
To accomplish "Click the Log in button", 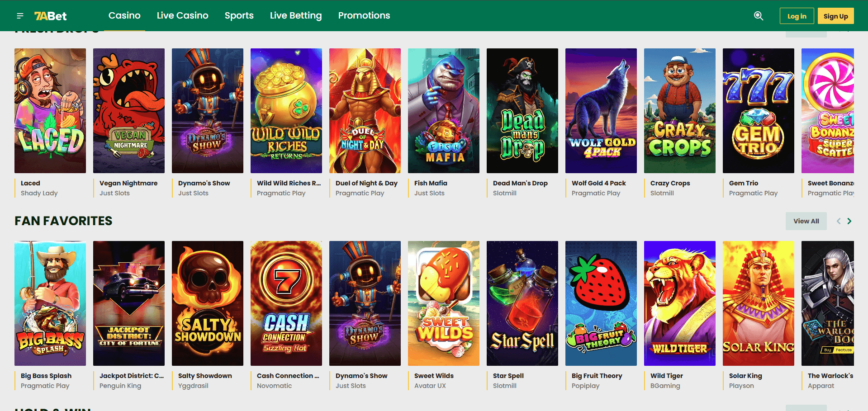I will coord(797,16).
